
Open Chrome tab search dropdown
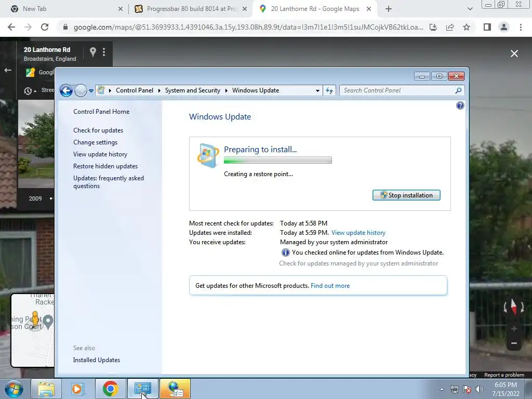pyautogui.click(x=470, y=9)
